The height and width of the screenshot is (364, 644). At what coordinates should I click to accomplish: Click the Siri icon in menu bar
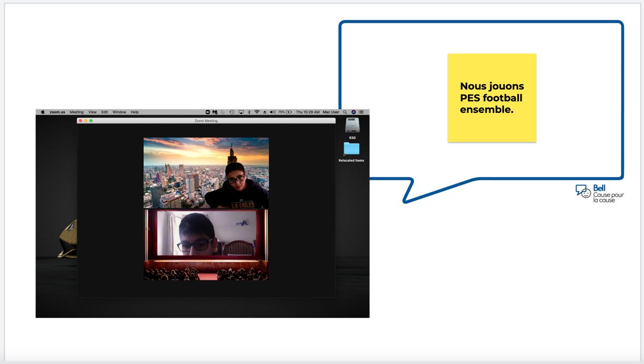pyautogui.click(x=354, y=112)
